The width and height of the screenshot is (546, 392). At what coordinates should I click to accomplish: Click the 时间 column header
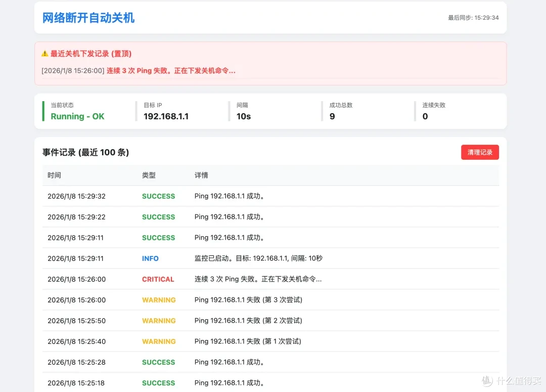pyautogui.click(x=54, y=176)
